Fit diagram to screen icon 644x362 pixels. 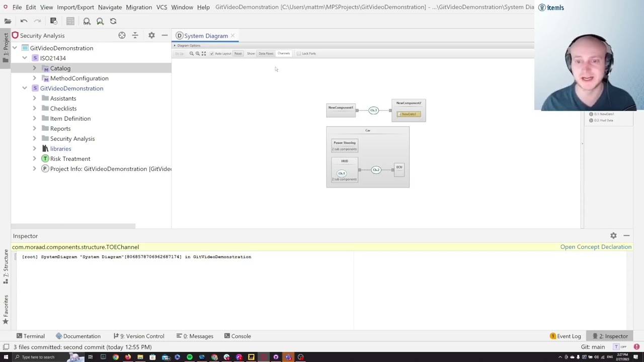coord(204,53)
